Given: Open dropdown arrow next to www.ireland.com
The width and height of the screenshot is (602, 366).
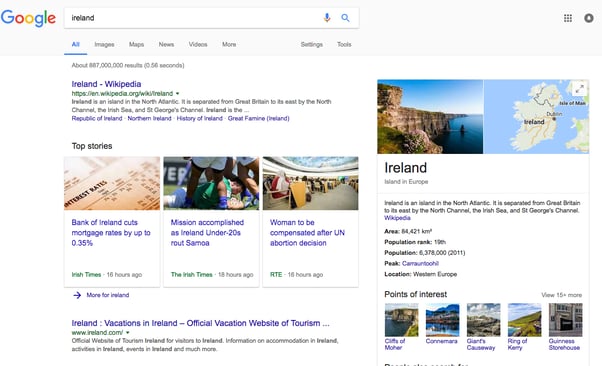Looking at the screenshot, I should 127,333.
